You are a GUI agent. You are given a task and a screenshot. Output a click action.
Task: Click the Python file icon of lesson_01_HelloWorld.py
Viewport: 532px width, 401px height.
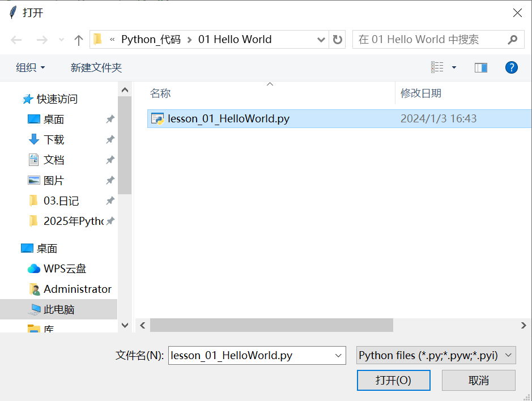[158, 119]
